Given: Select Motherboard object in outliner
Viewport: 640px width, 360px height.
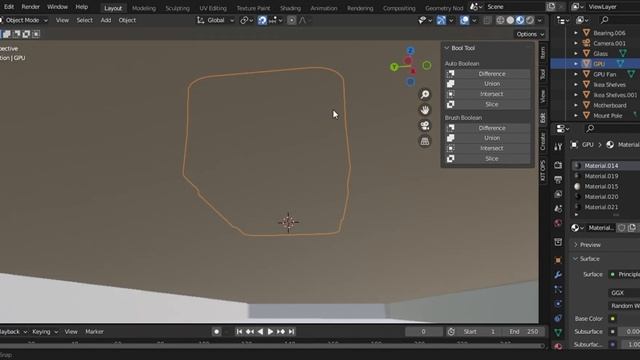Looking at the screenshot, I should click(609, 105).
